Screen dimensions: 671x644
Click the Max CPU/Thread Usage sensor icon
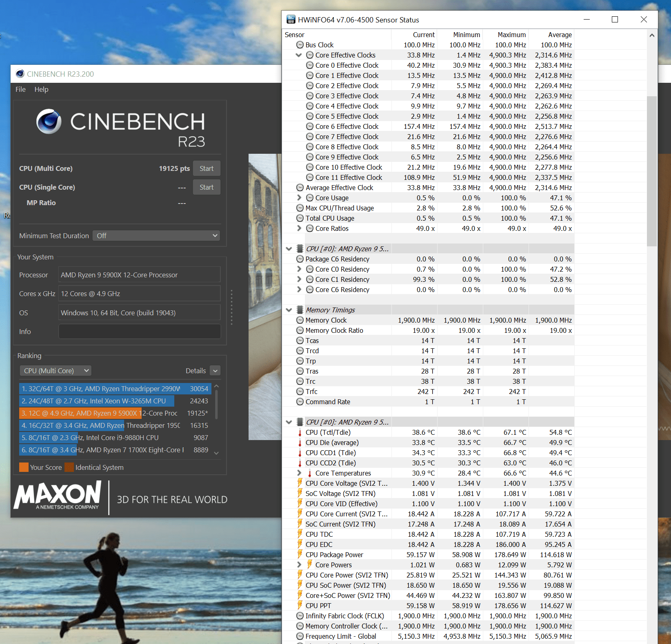point(300,208)
